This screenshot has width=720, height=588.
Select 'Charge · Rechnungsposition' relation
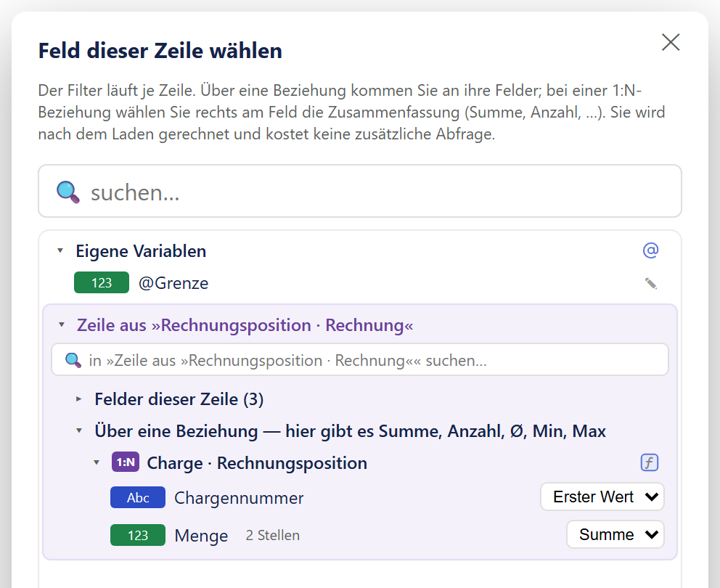(257, 463)
